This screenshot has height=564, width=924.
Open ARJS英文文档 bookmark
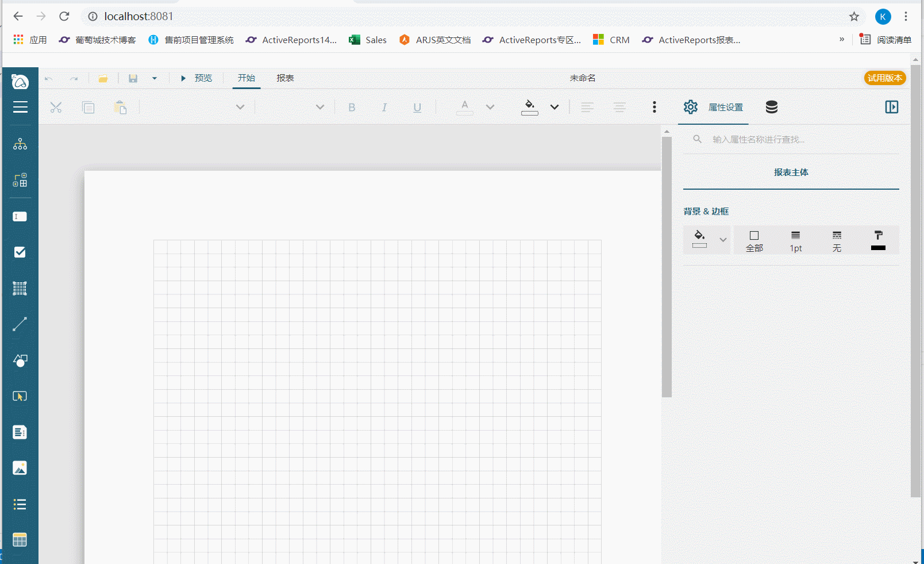[x=435, y=40]
